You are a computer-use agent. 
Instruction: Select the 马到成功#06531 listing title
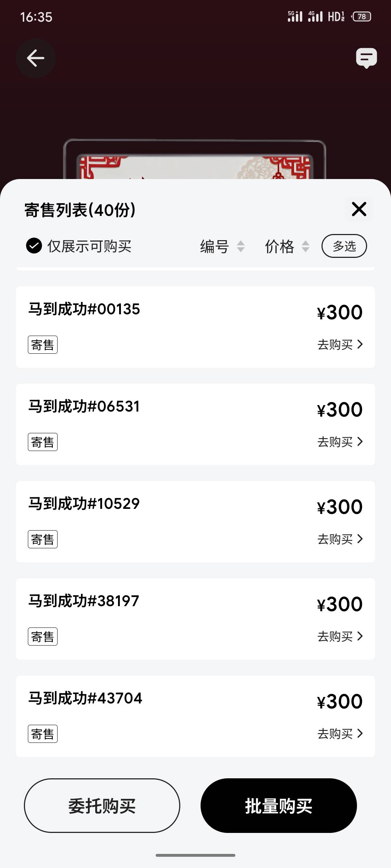[x=84, y=407]
